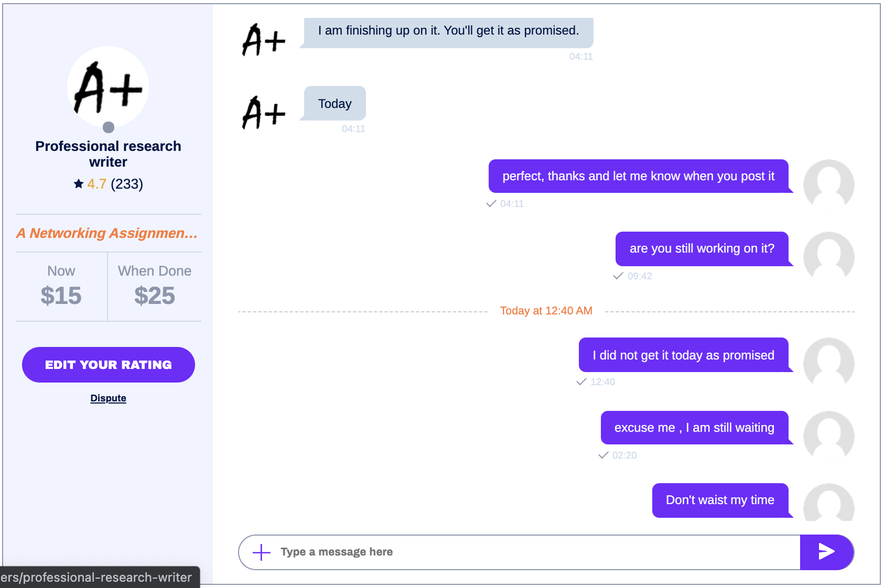Click the A+ avatar beside 'Today' message

point(264,113)
